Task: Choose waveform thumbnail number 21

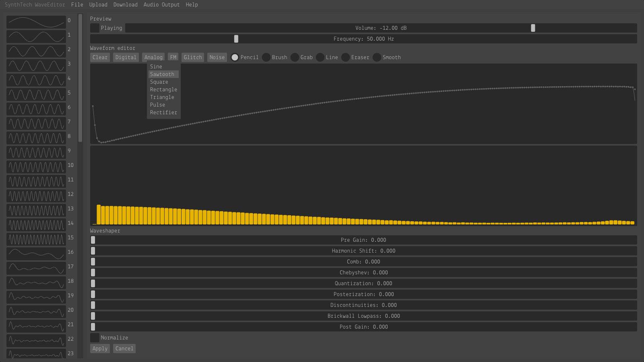Action: point(36,326)
